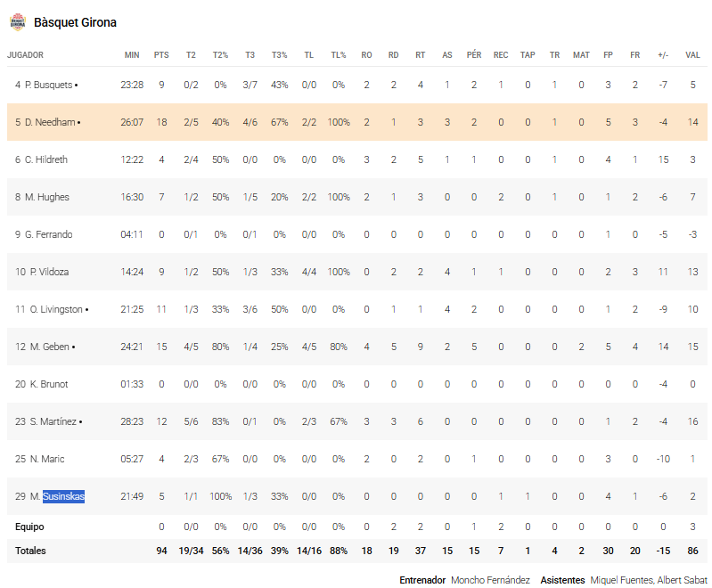
Task: Sort by MIN column header
Action: [x=132, y=55]
